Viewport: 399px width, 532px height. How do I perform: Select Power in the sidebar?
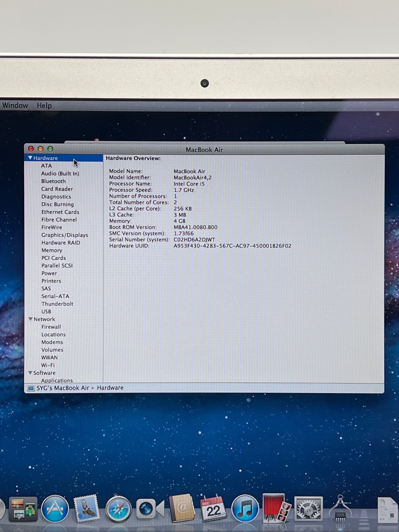pyautogui.click(x=49, y=273)
